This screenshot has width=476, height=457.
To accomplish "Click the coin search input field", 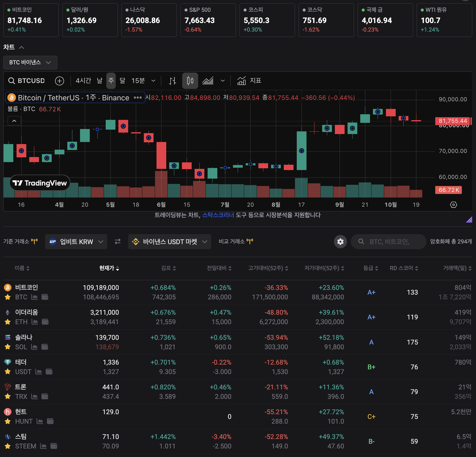I will click(389, 242).
